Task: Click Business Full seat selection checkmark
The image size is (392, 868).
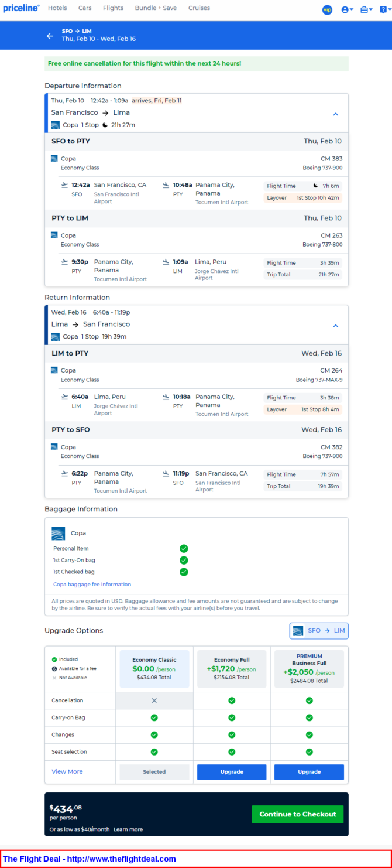Action: click(x=309, y=751)
